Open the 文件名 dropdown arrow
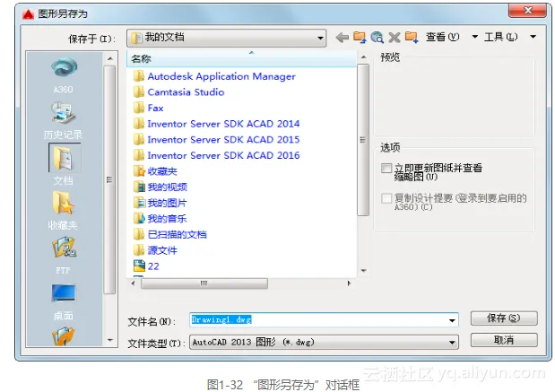Image resolution: width=555 pixels, height=392 pixels. click(x=452, y=320)
